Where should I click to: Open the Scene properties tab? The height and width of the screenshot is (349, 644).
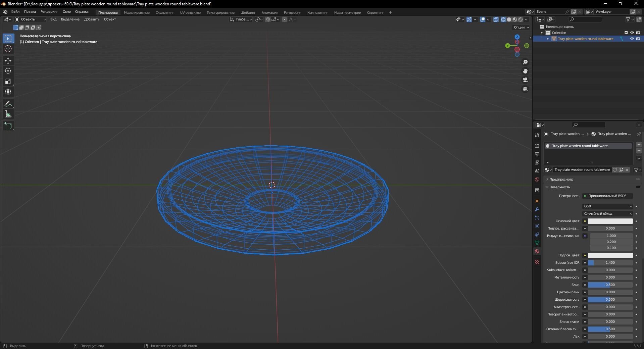point(537,171)
